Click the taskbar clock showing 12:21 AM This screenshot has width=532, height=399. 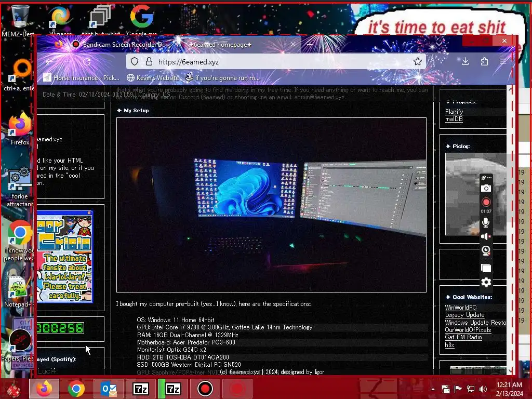pyautogui.click(x=509, y=389)
